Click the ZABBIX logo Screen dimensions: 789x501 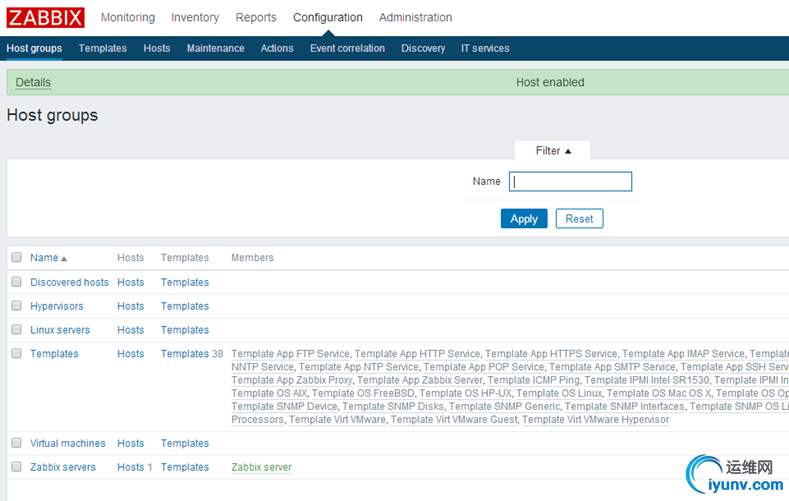[45, 18]
